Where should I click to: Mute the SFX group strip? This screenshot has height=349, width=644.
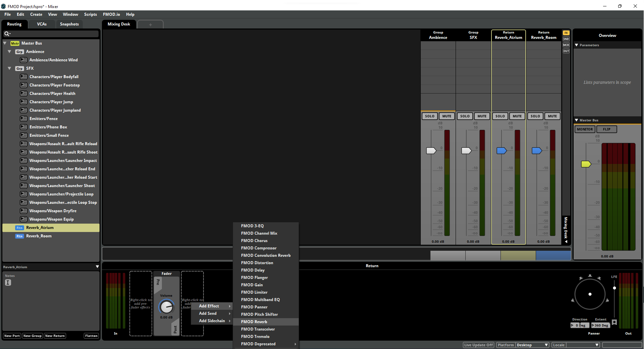click(482, 116)
